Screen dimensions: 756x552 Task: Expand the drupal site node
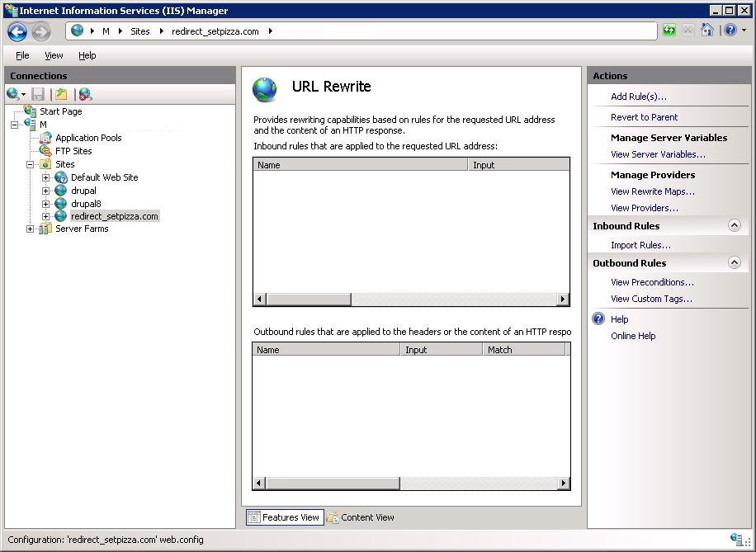pyautogui.click(x=45, y=191)
